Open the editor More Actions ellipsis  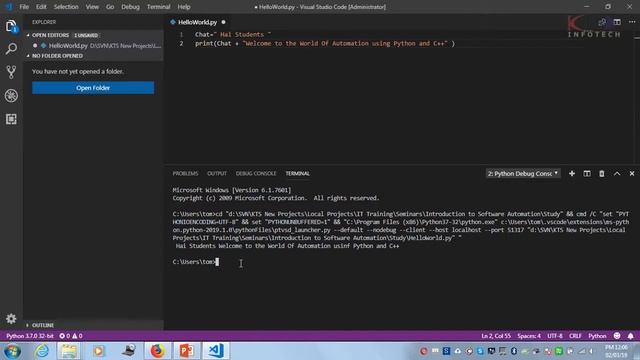click(632, 22)
